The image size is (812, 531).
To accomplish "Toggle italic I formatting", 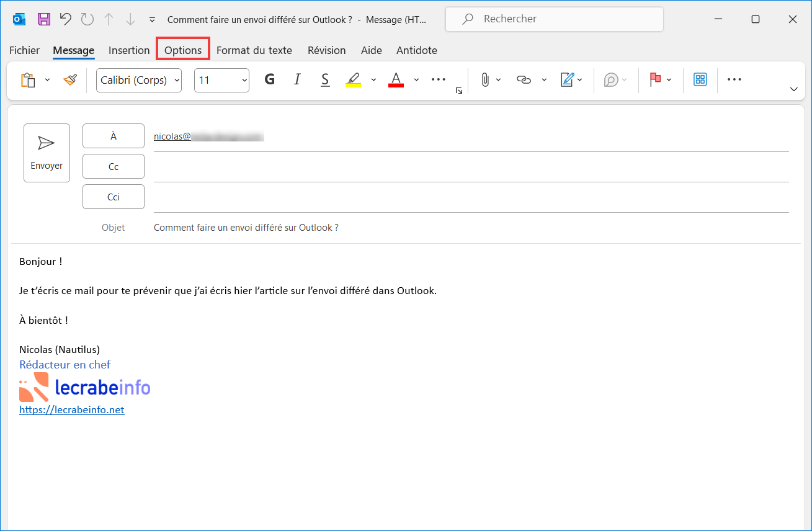I will (x=297, y=79).
